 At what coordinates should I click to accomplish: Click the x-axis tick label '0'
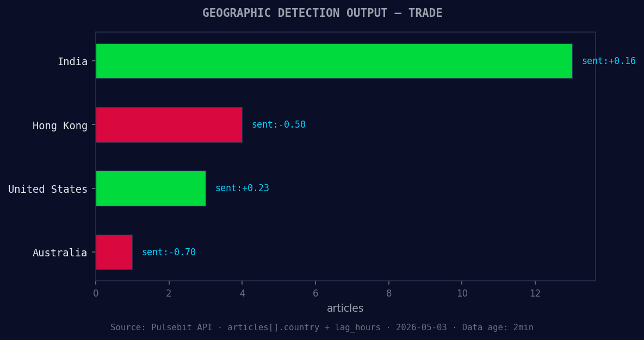point(96,293)
